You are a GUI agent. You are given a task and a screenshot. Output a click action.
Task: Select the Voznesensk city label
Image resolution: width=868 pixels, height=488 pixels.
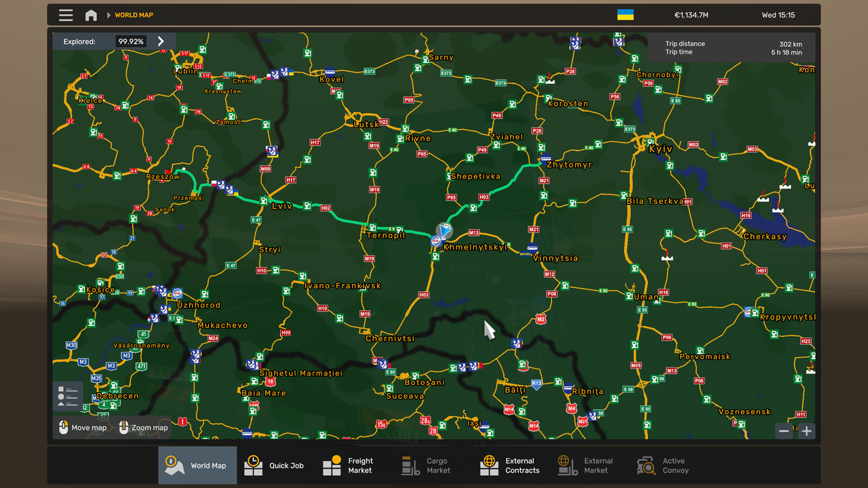coord(745,412)
